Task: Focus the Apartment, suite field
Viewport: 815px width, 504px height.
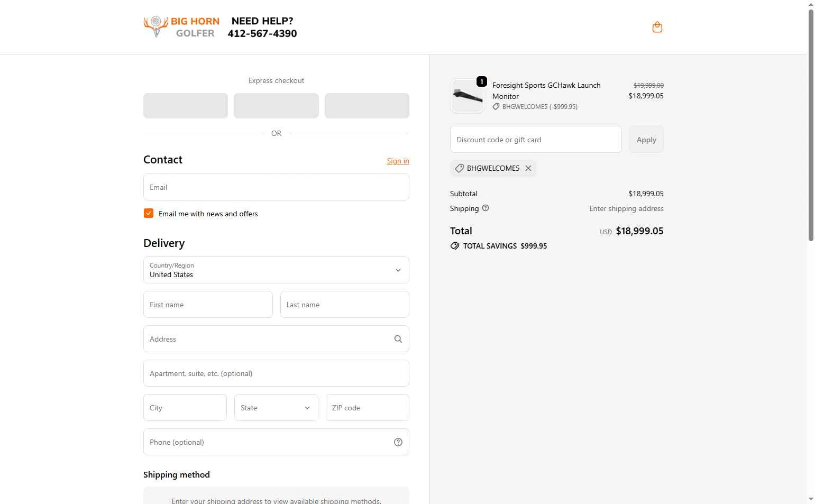Action: tap(276, 373)
